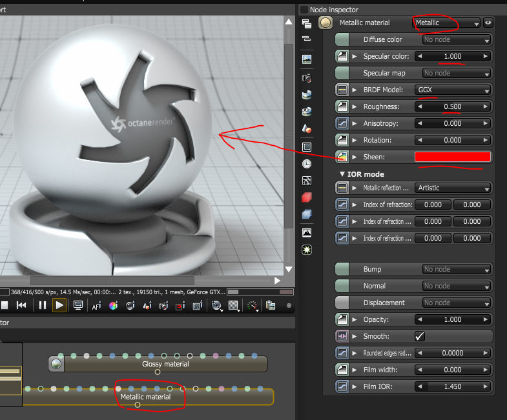The width and height of the screenshot is (507, 420).
Task: Click the Specular color 1.000 slider
Action: [x=453, y=56]
